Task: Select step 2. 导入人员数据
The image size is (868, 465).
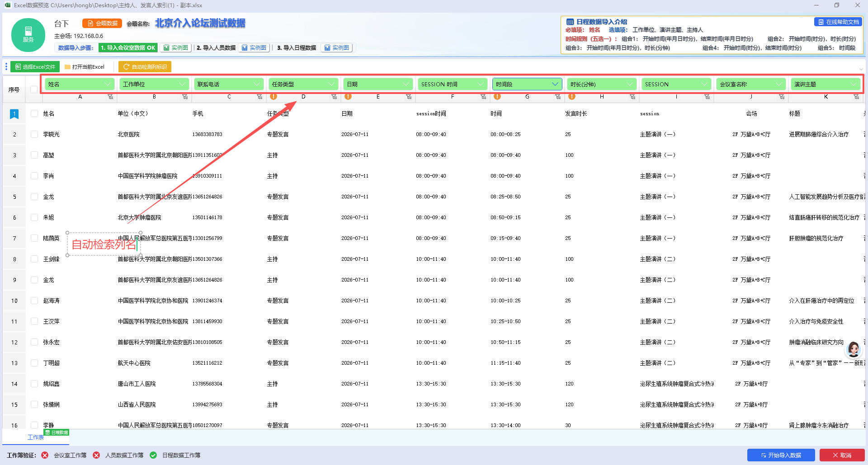Action: pos(216,48)
